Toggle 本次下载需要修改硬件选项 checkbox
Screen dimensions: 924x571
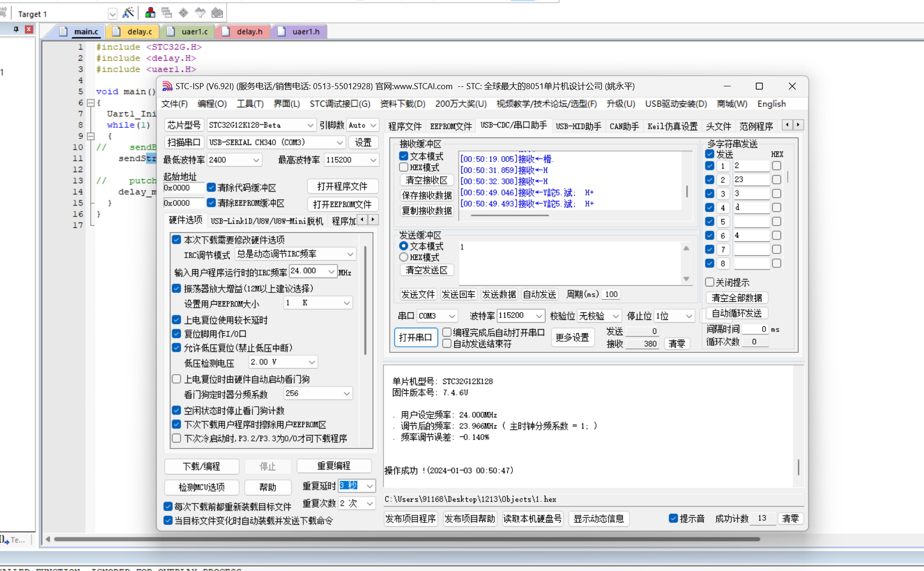177,240
